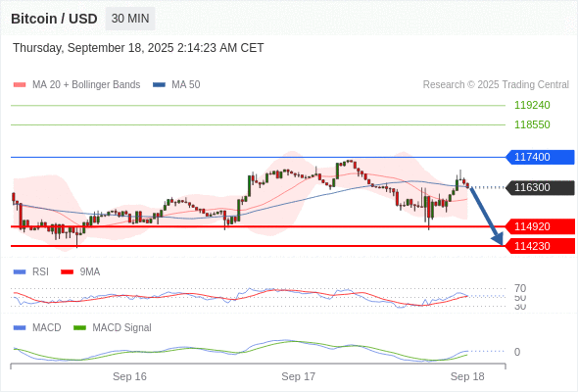Screen dimensions: 578x392
Task: Click the blue 117400 pivot price tag
Action: (x=540, y=157)
